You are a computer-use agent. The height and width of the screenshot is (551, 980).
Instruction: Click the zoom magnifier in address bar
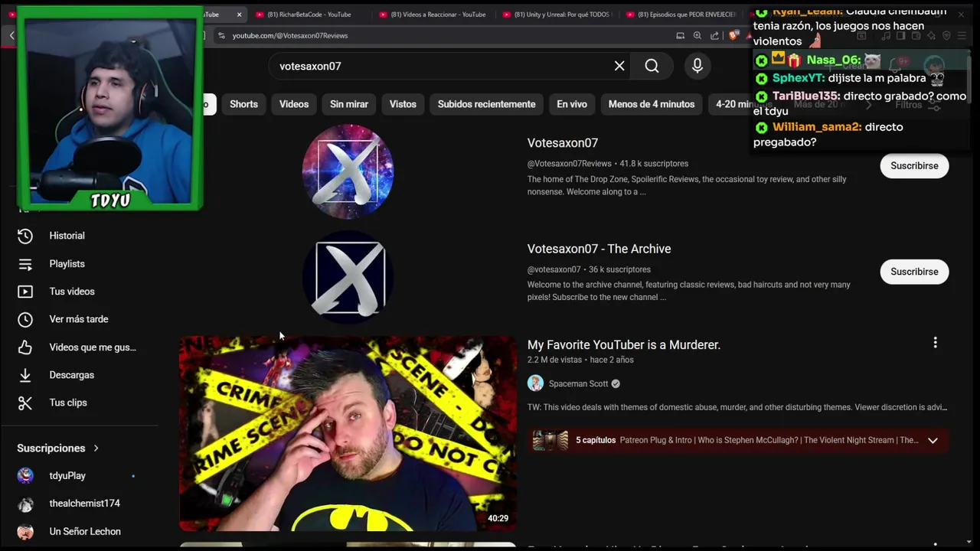[697, 35]
